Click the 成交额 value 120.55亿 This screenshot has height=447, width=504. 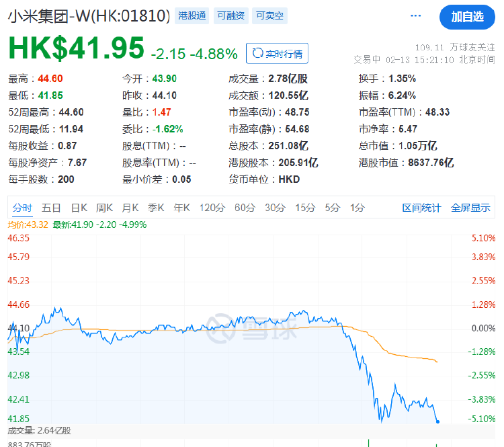coord(288,95)
